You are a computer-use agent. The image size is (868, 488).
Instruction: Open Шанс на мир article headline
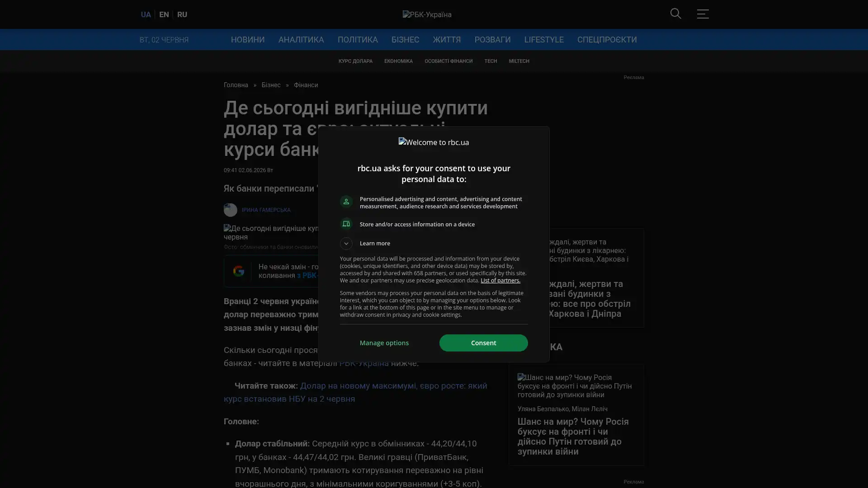[x=573, y=436]
